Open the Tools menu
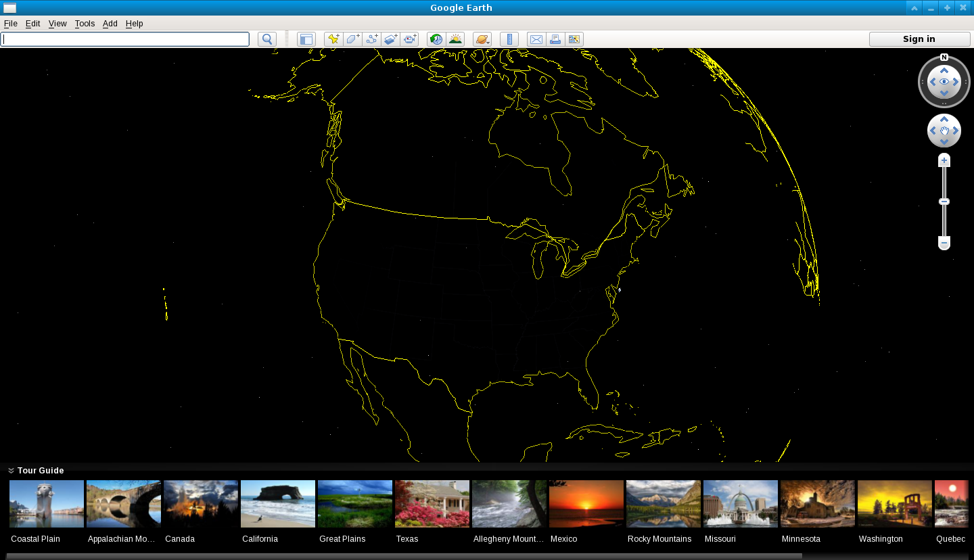The width and height of the screenshot is (974, 560). click(x=85, y=24)
